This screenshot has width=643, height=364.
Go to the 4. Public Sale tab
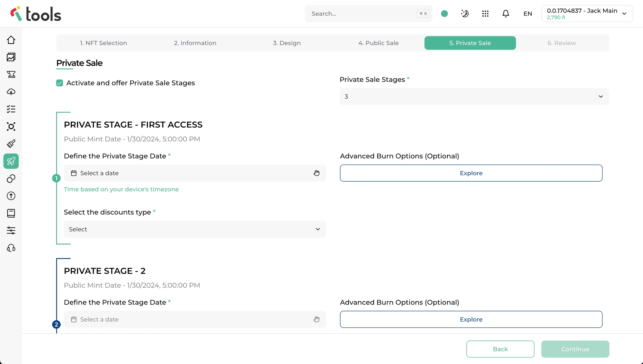pyautogui.click(x=378, y=43)
